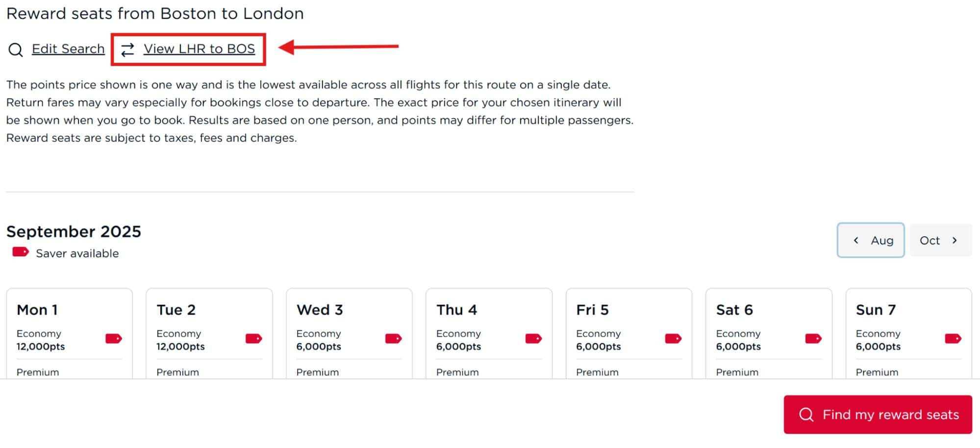Click the Saver tag icon on Sat 6 card
This screenshot has width=980, height=448.
pos(812,338)
